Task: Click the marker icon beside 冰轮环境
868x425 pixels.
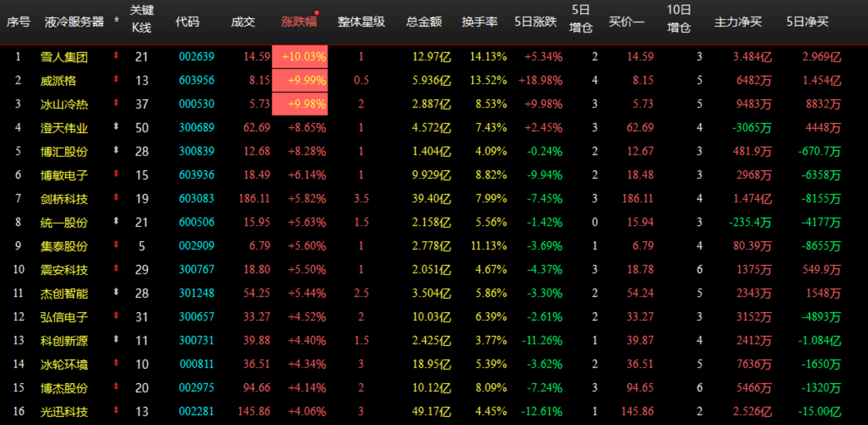Action: point(116,364)
